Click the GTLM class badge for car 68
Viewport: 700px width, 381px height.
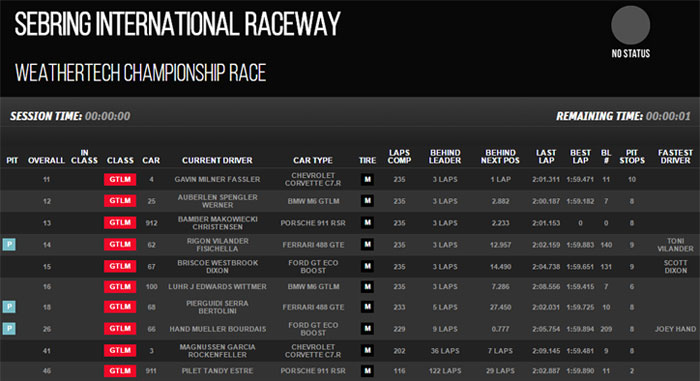point(120,306)
